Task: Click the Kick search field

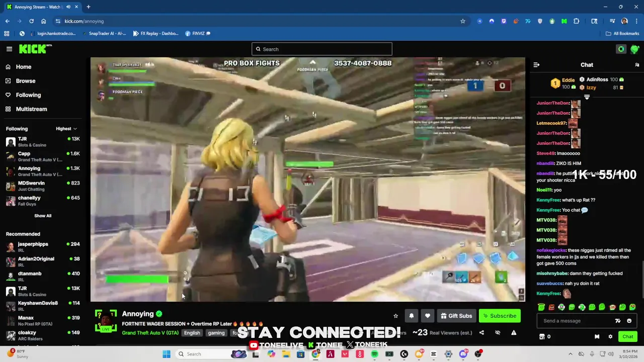Action: (x=322, y=49)
